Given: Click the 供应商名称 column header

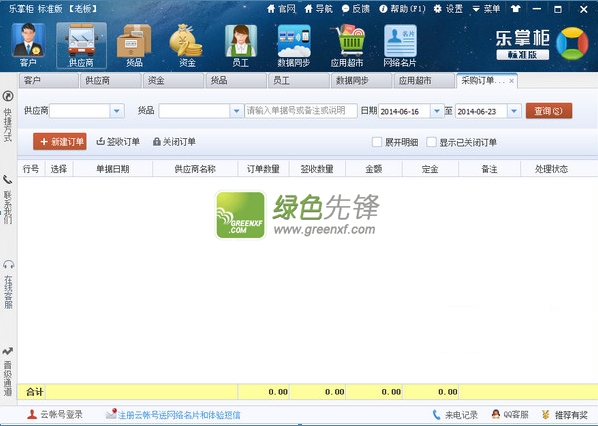Looking at the screenshot, I should click(x=195, y=169).
